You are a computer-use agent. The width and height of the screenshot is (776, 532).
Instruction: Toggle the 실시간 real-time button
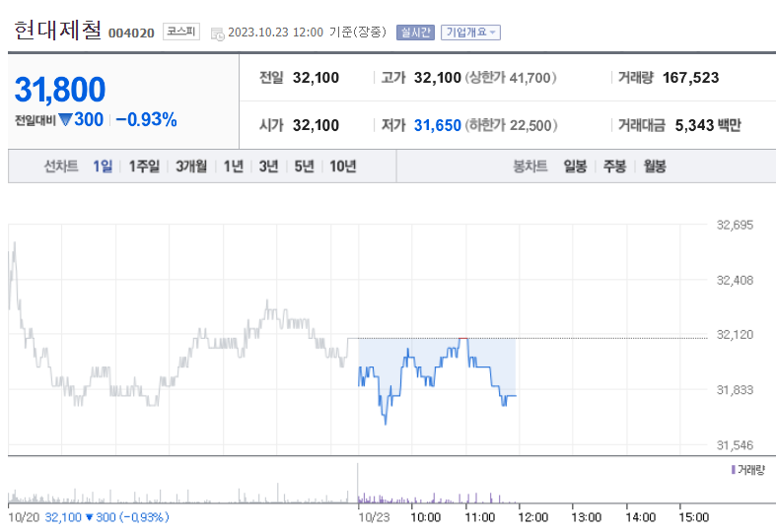415,33
